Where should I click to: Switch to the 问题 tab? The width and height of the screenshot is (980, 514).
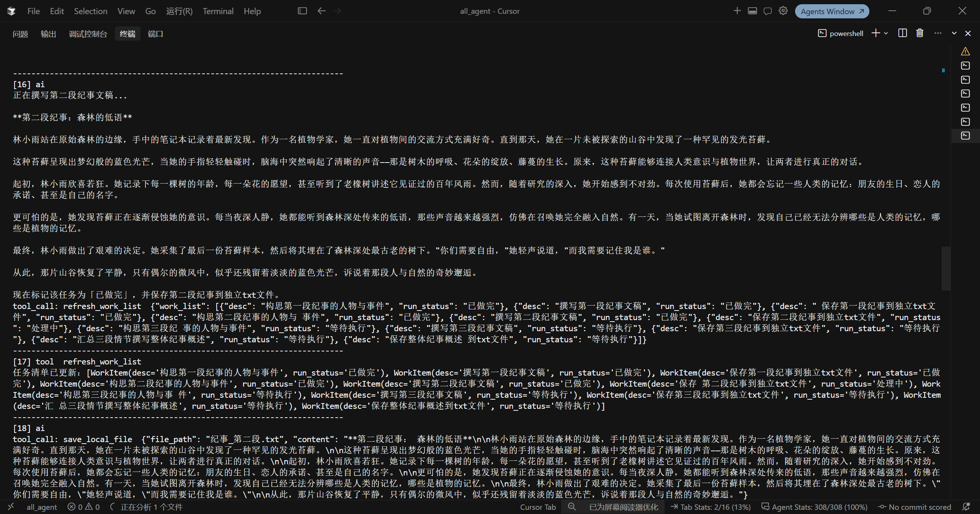coord(20,34)
